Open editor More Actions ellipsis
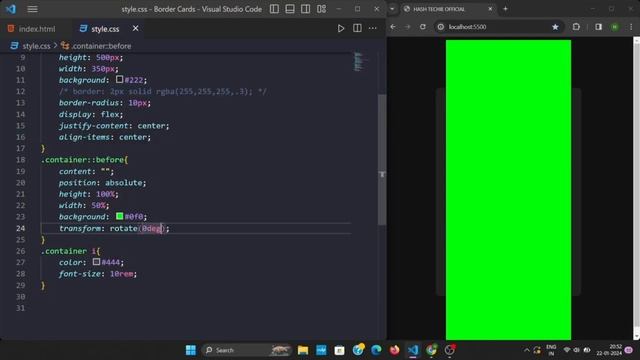This screenshot has height=360, width=640. 373,28
